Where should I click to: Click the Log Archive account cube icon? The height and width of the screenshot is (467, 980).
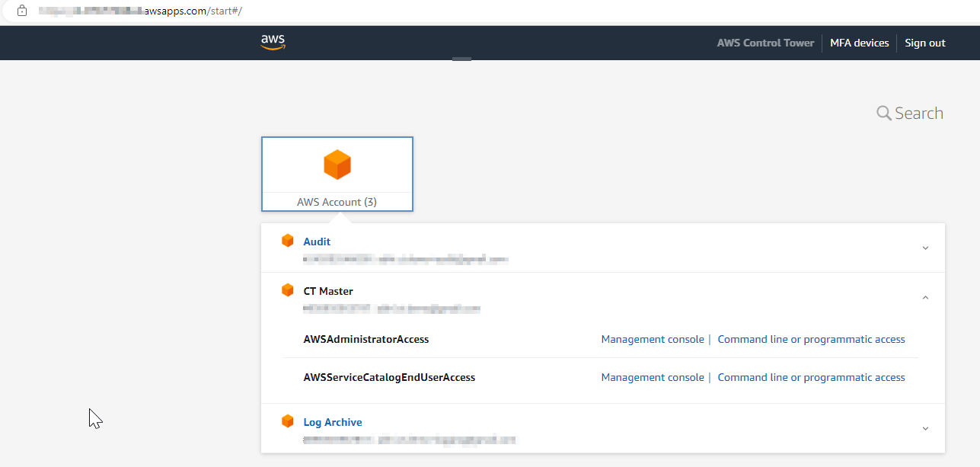(x=287, y=421)
